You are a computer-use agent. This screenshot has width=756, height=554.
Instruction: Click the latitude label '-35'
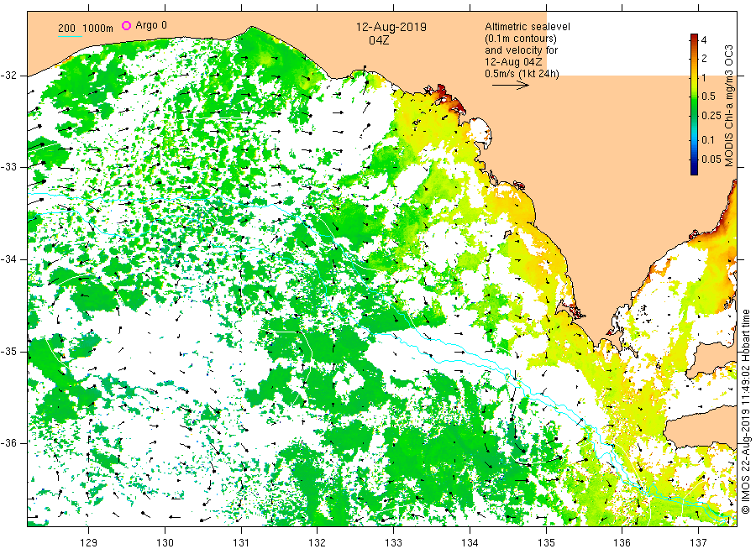[8, 351]
